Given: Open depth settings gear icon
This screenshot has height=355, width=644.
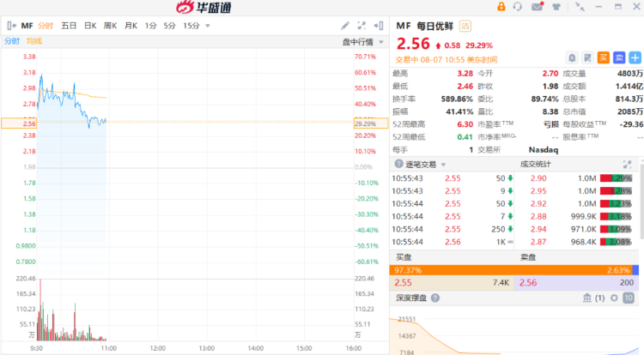Looking at the screenshot, I should click(x=614, y=298).
